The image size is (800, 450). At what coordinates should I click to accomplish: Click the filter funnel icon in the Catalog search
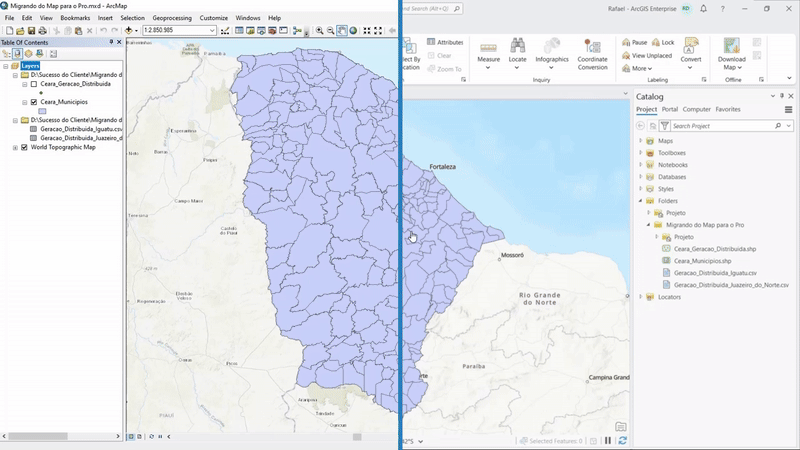tap(665, 126)
